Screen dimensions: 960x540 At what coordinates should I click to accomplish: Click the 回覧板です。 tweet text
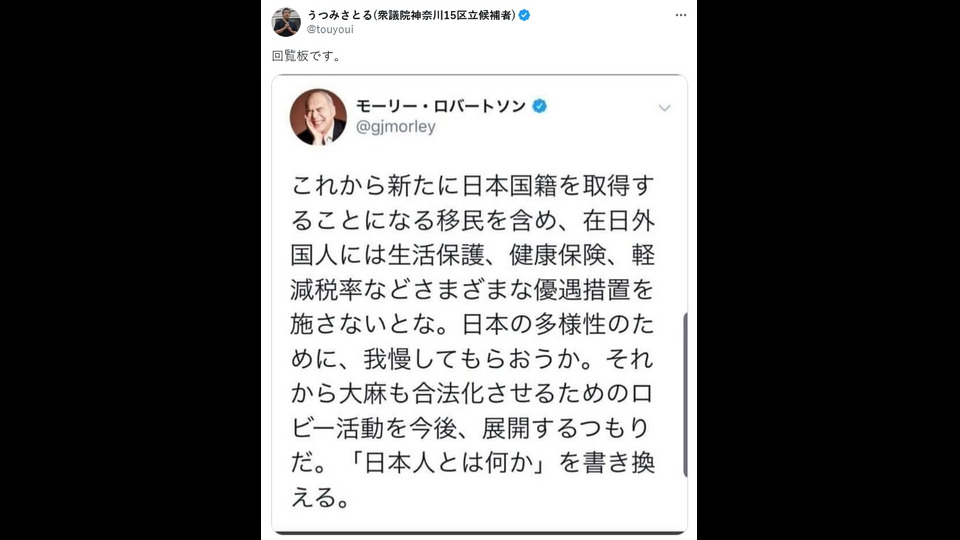click(x=307, y=56)
